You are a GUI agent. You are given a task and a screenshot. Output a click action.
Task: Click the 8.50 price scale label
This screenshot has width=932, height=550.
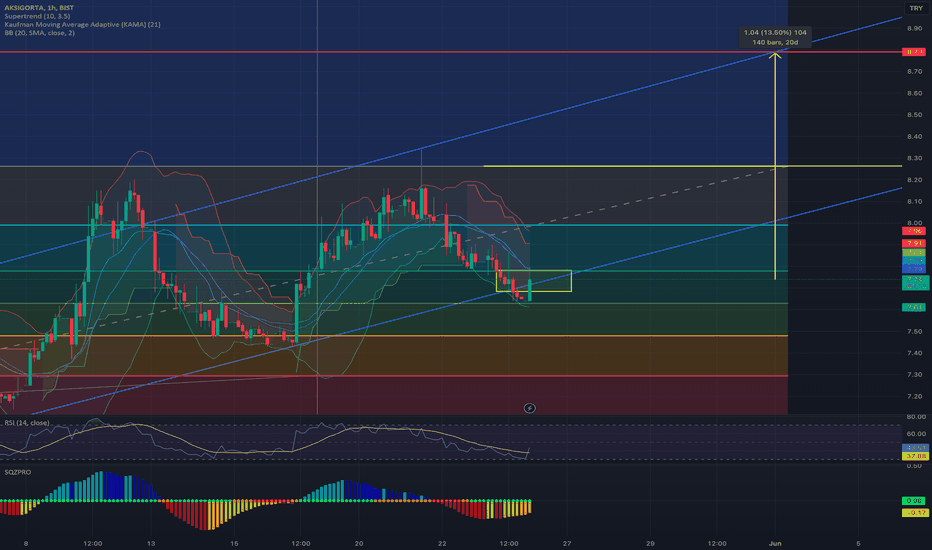pyautogui.click(x=915, y=115)
